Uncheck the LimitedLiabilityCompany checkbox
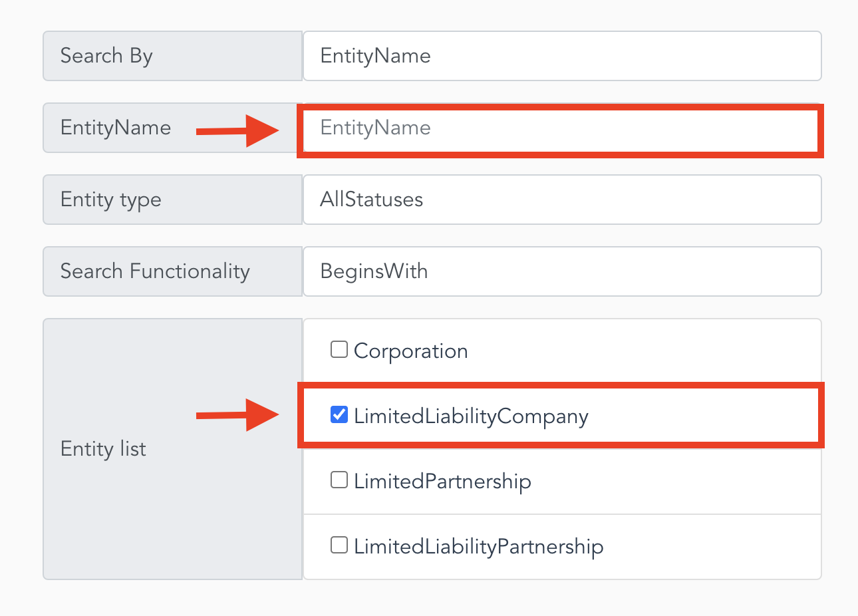The height and width of the screenshot is (616, 858). pyautogui.click(x=339, y=415)
